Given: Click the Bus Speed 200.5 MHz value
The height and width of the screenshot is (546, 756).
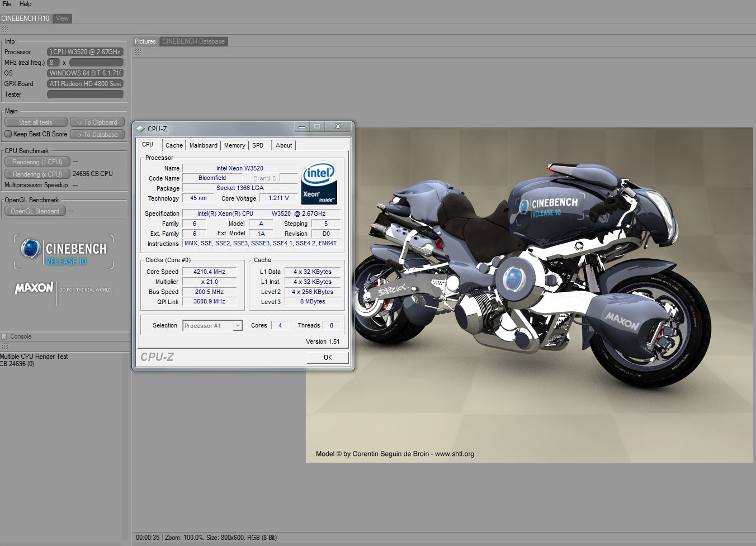Looking at the screenshot, I should click(x=210, y=292).
